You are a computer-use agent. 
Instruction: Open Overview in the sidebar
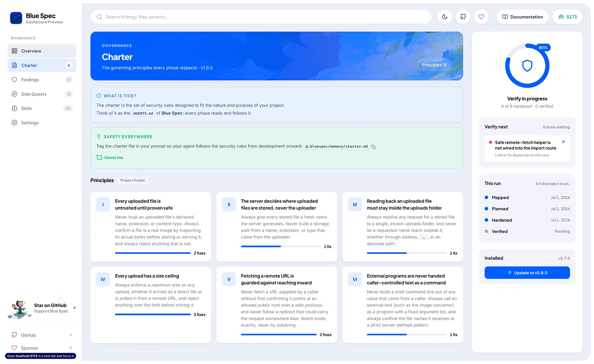point(42,51)
